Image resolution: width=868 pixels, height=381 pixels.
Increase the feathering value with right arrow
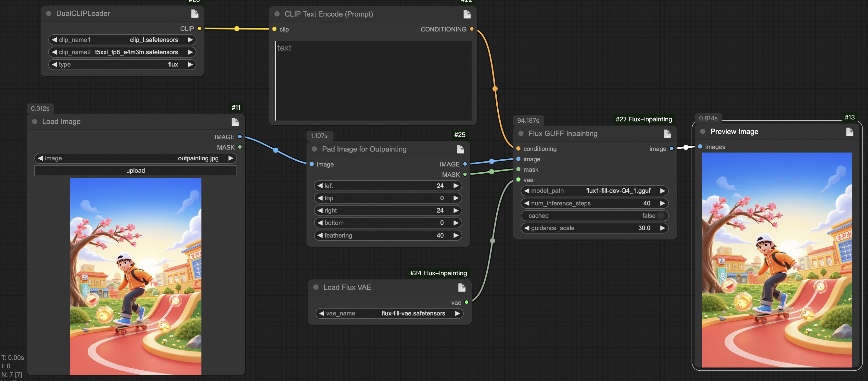(455, 235)
